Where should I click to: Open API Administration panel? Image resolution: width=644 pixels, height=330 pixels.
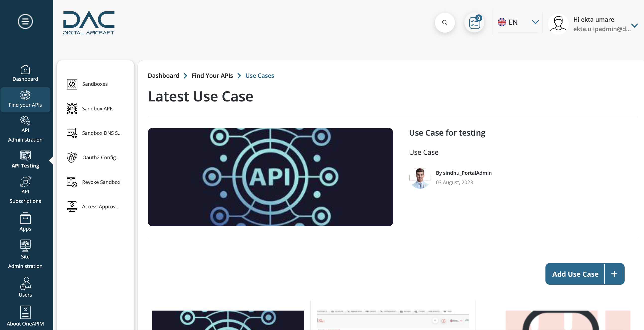coord(25,129)
